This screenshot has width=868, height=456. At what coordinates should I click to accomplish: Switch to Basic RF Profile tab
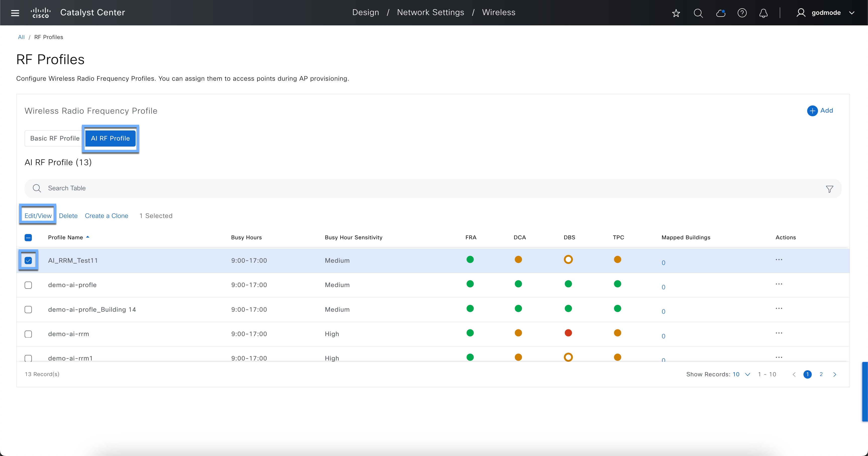coord(55,138)
